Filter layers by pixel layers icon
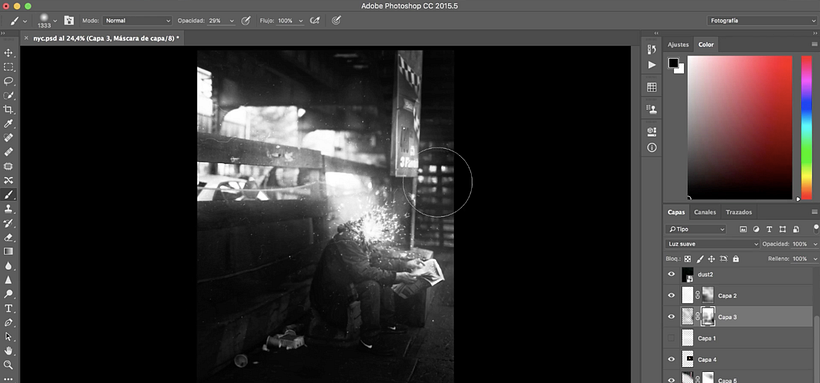 (x=743, y=229)
